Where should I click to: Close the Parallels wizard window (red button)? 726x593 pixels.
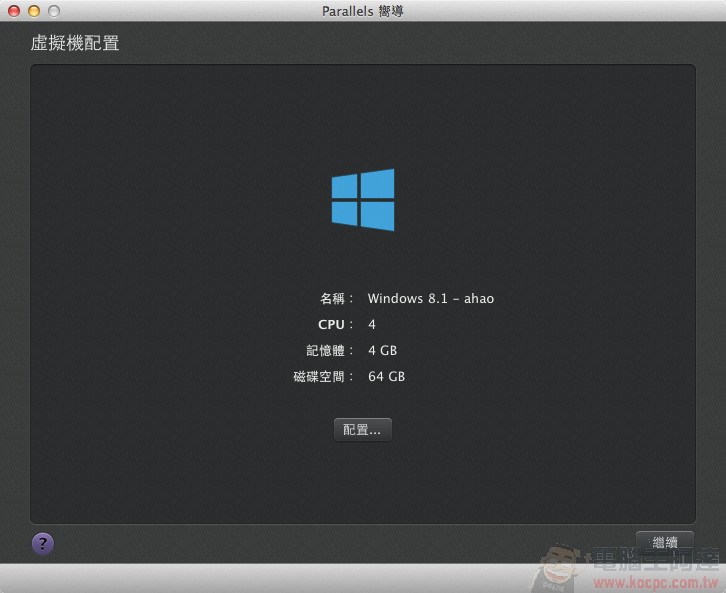click(x=14, y=11)
